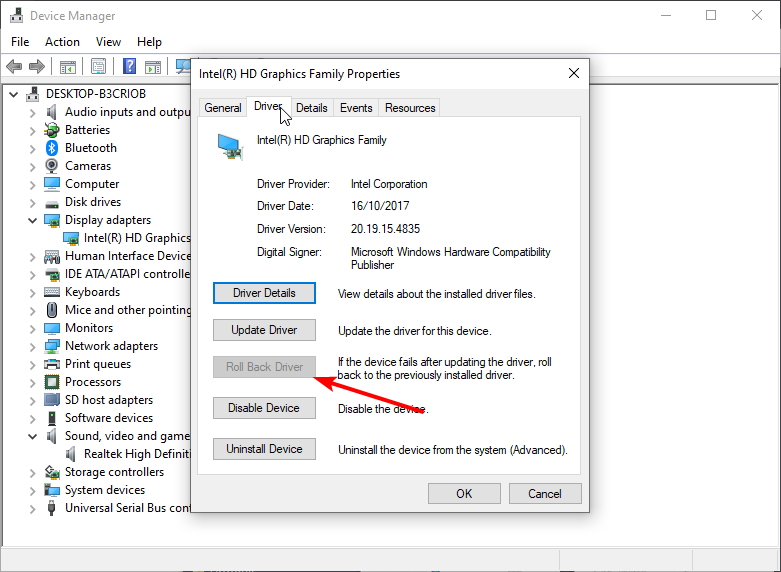The width and height of the screenshot is (781, 572).
Task: Select the Intel(R) HD Graphics tree entry
Action: coord(137,238)
